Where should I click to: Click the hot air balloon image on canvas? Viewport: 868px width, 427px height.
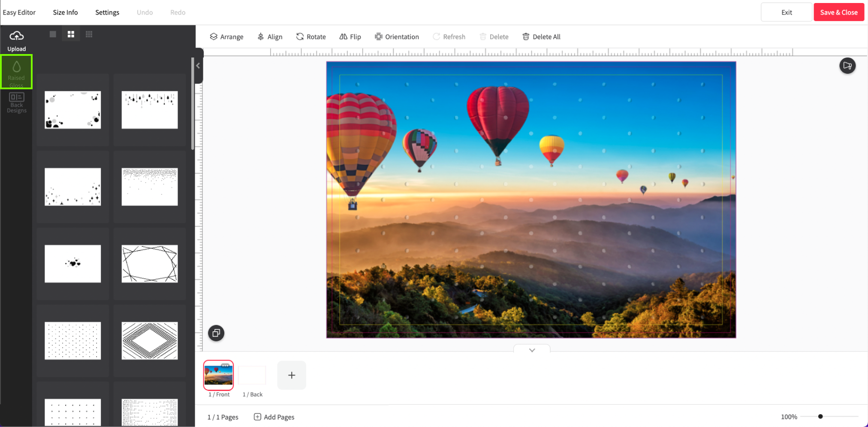point(531,200)
